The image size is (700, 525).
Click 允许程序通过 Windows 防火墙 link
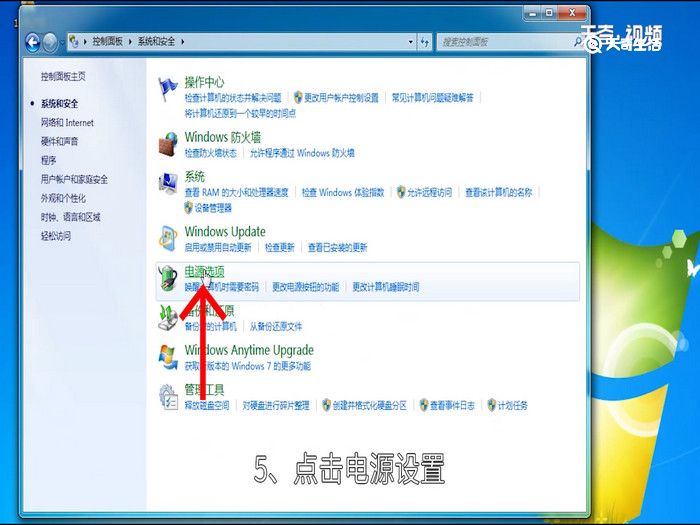[302, 153]
